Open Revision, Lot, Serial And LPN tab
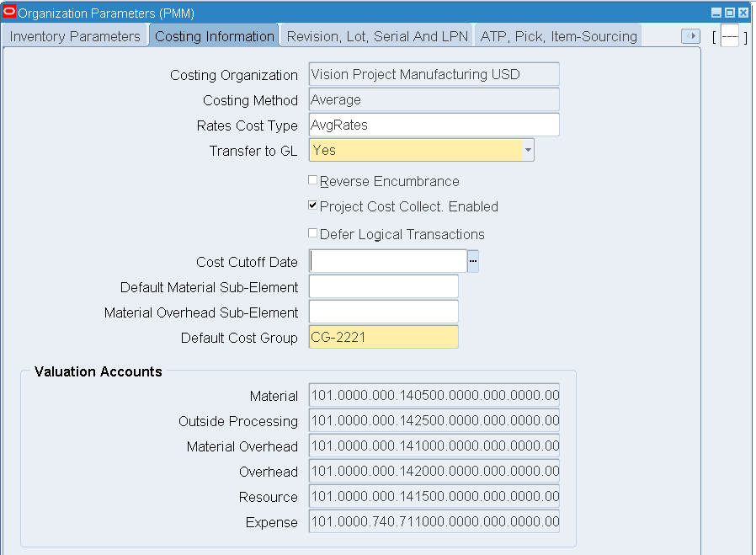This screenshot has height=555, width=756. pyautogui.click(x=377, y=36)
